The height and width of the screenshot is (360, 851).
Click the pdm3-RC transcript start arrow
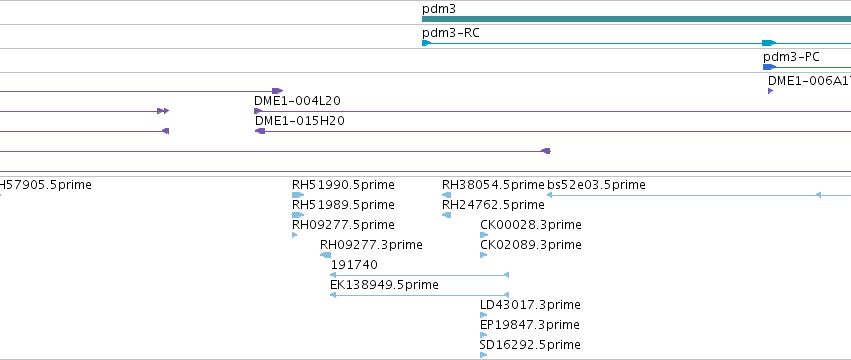[x=426, y=43]
